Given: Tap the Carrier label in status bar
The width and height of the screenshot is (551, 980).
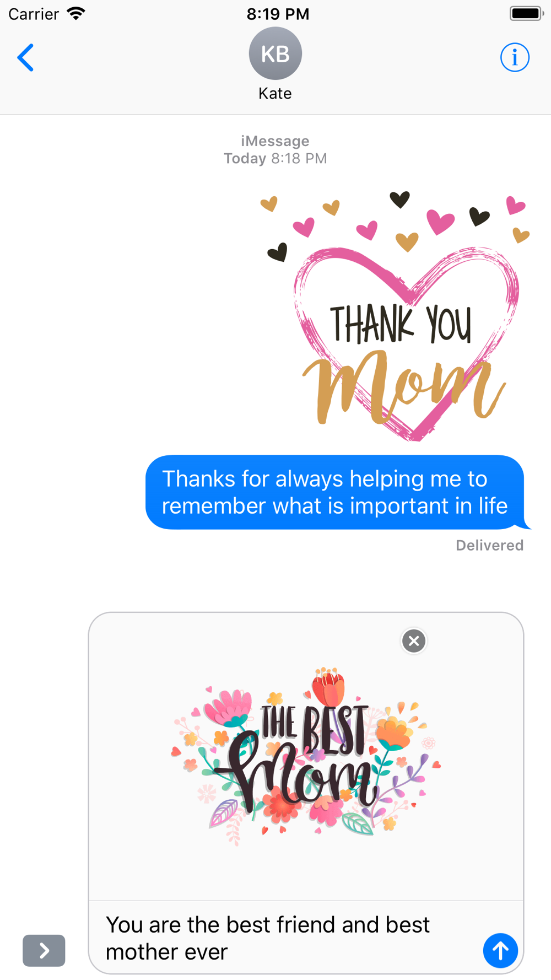Looking at the screenshot, I should 34,14.
